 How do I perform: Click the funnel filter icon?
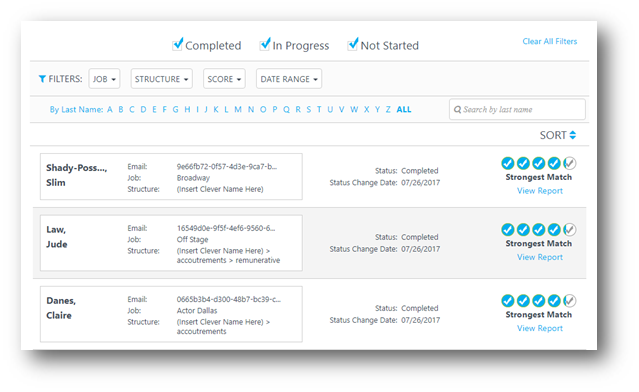point(42,79)
